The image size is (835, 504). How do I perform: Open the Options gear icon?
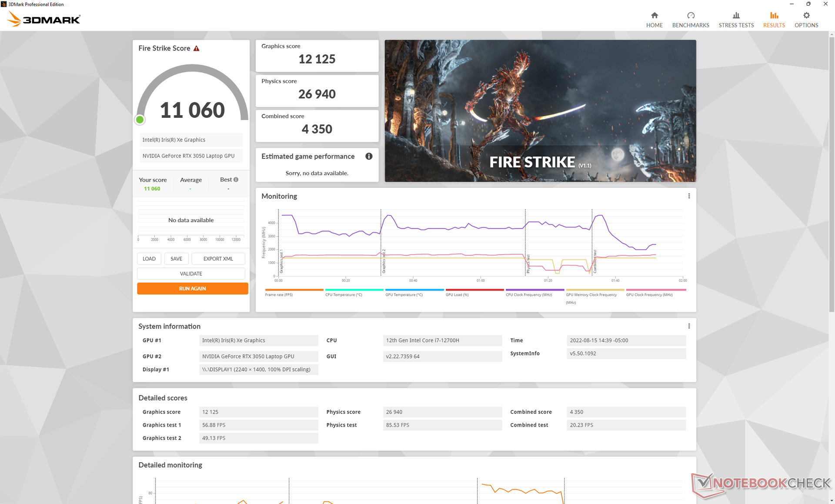point(806,16)
